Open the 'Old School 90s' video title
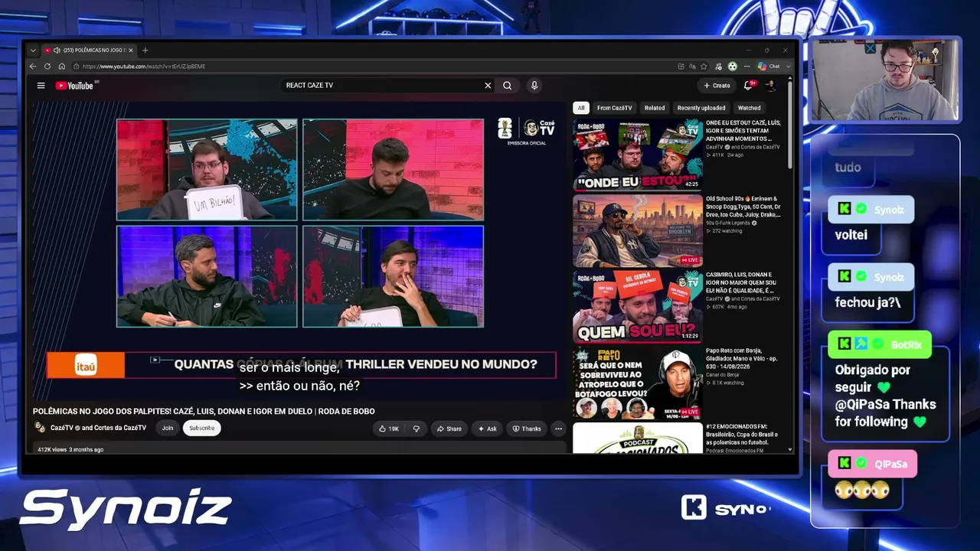The image size is (980, 551). (743, 207)
